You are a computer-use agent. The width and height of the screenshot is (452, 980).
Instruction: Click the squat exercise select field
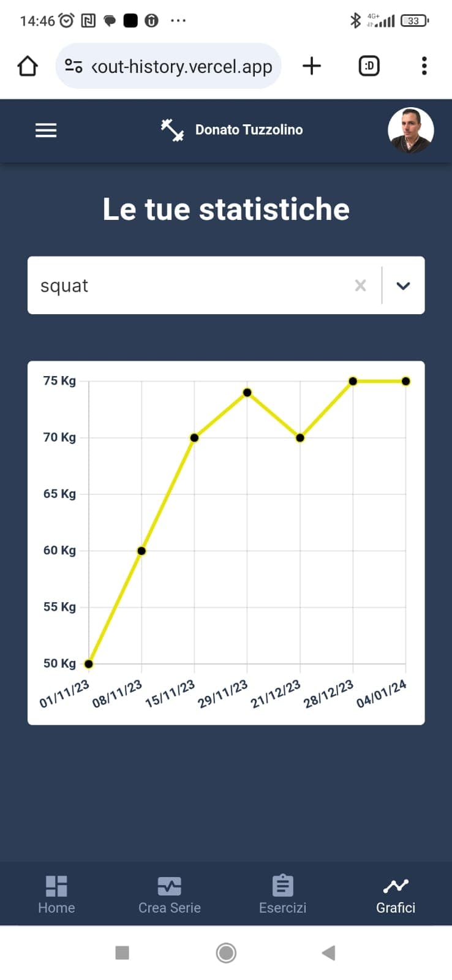pyautogui.click(x=190, y=285)
